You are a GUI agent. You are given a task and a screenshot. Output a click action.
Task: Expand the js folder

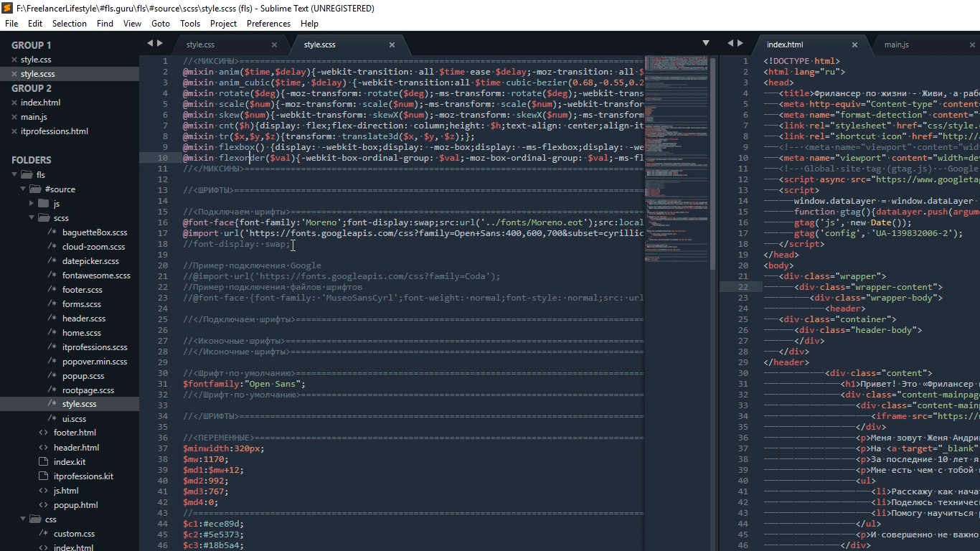(x=32, y=203)
